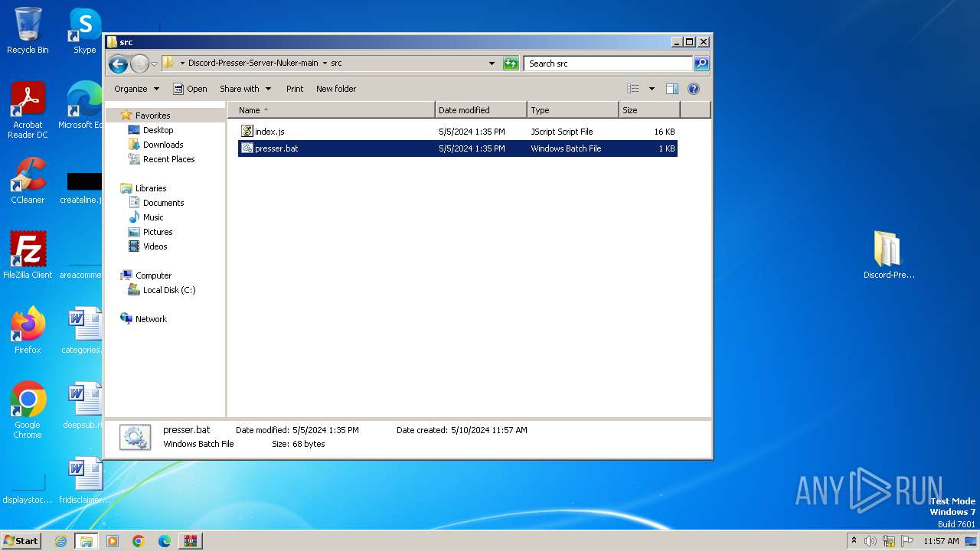Open Internet Explorer from taskbar
The width and height of the screenshot is (980, 551).
pyautogui.click(x=60, y=541)
